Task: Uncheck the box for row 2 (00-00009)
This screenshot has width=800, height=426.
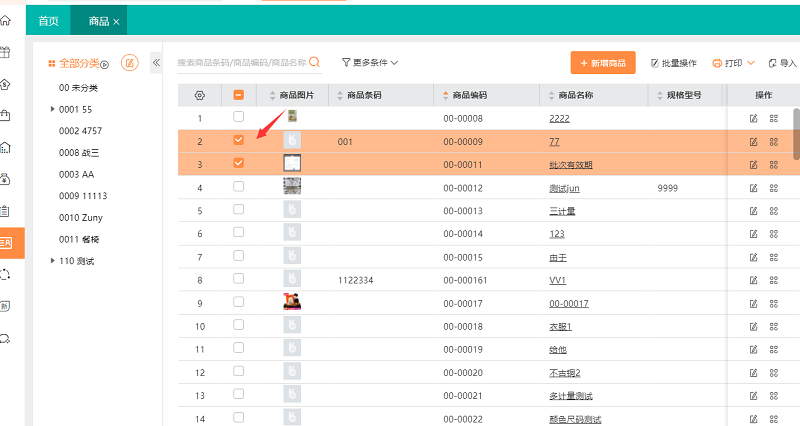Action: point(238,140)
